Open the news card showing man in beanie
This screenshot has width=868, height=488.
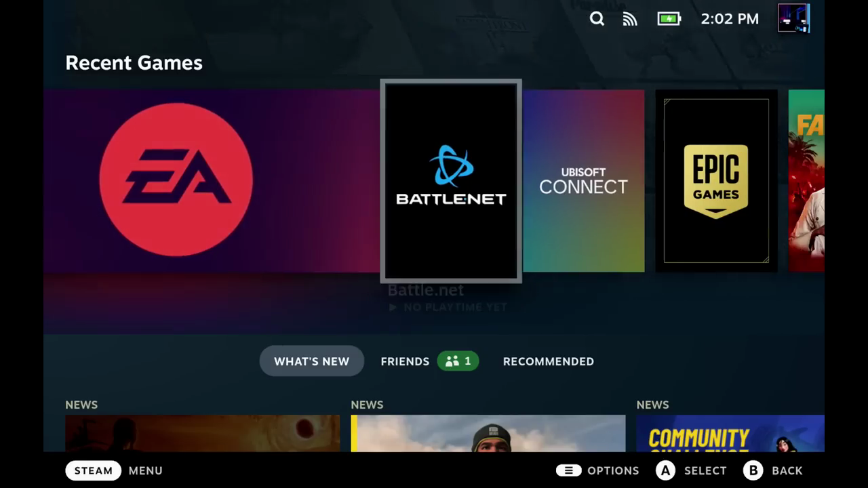pos(488,433)
